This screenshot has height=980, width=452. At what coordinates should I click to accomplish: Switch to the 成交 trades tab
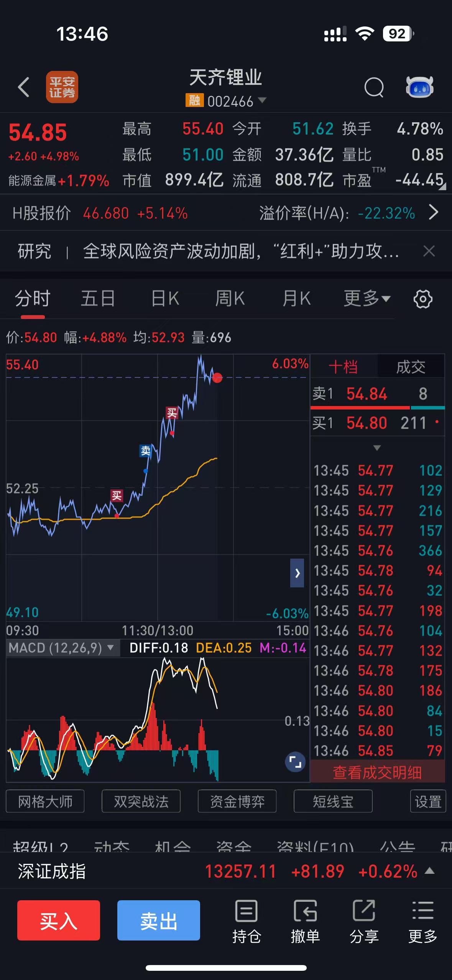411,367
